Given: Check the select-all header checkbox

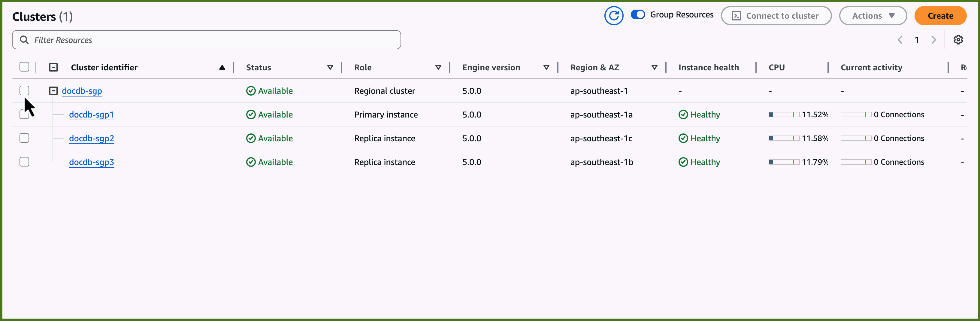Looking at the screenshot, I should point(24,67).
